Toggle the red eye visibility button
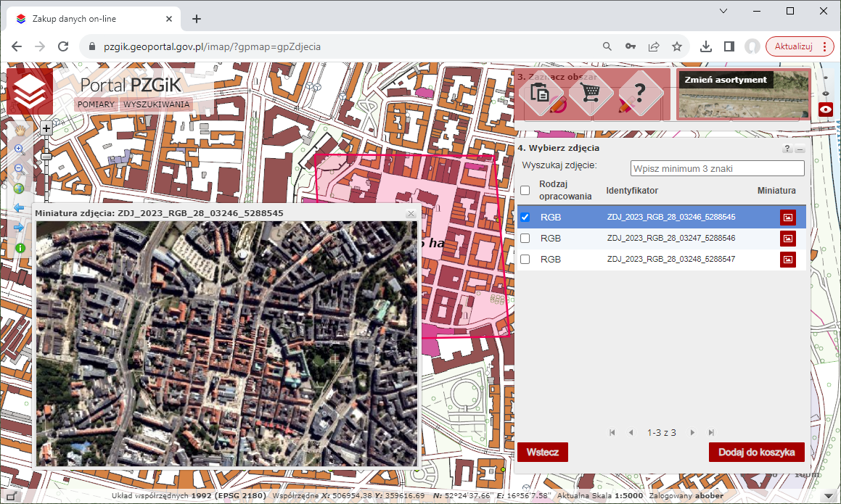Image resolution: width=841 pixels, height=504 pixels. 826,110
